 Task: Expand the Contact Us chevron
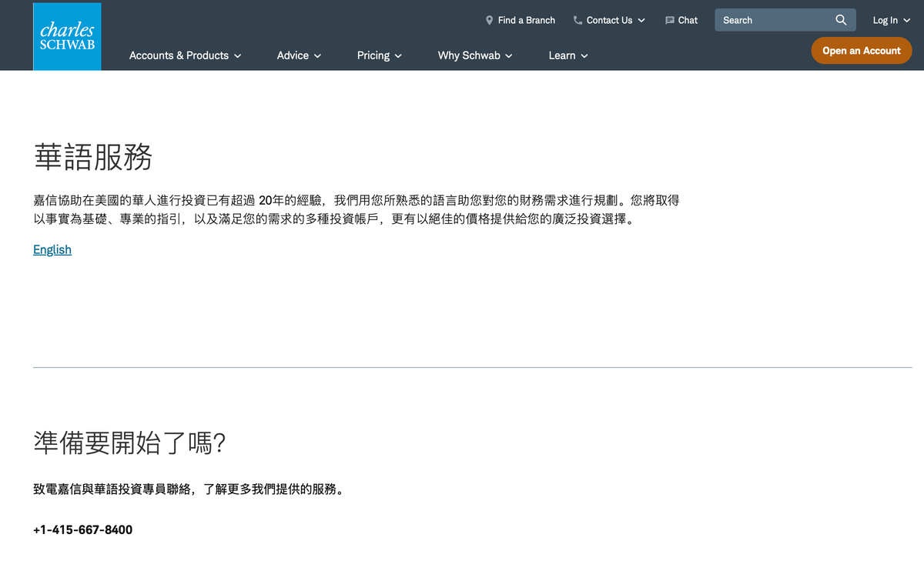point(641,21)
